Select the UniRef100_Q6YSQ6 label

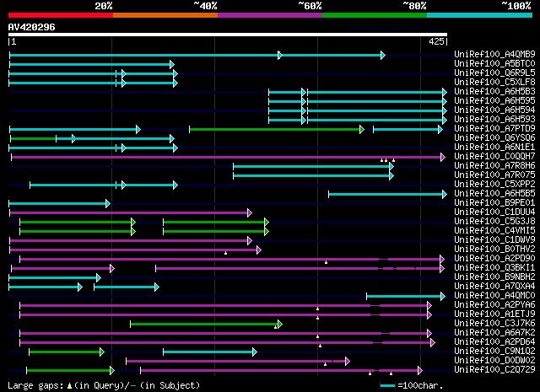tap(494, 137)
